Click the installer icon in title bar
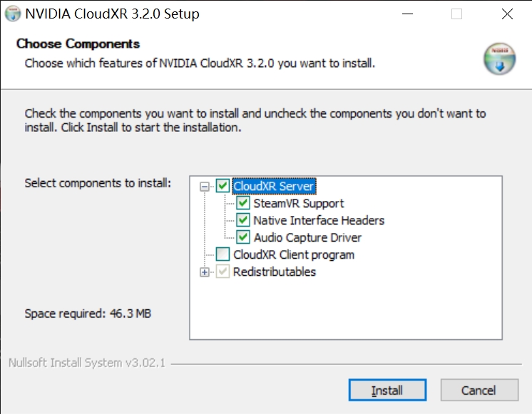Viewport: 532px width, 414px height. pyautogui.click(x=13, y=14)
